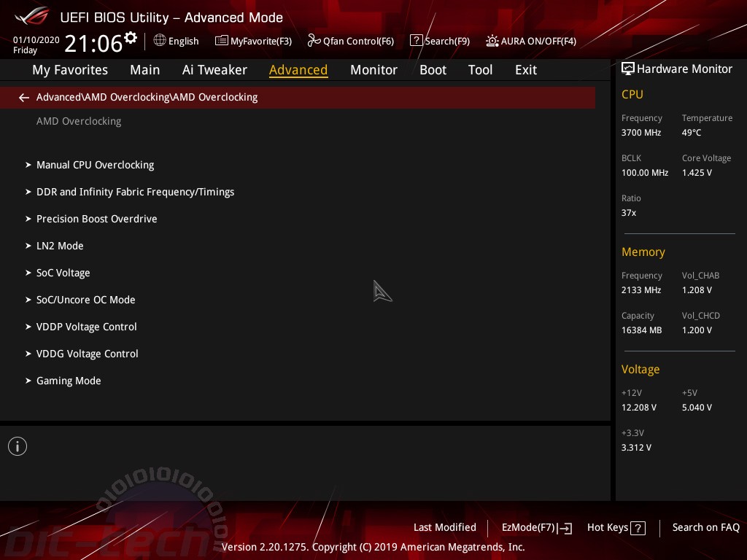Click the grey AMD Overclocking heading
747x560 pixels.
pos(79,122)
